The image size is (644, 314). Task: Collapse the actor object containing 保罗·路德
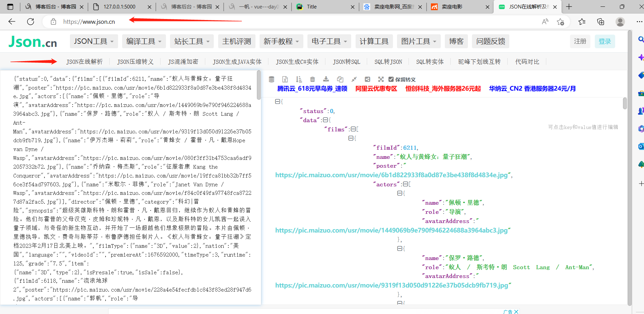pyautogui.click(x=399, y=248)
